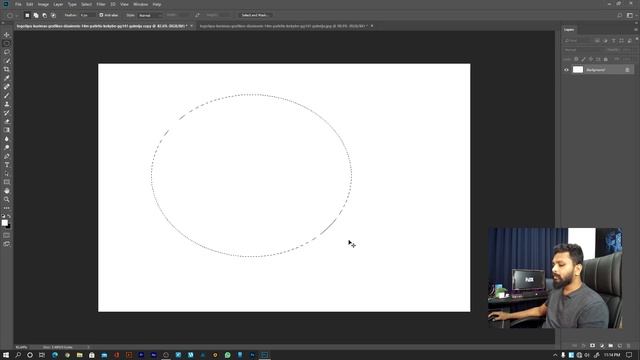Screen dimensions: 640x360
Task: Click New selection mode icon
Action: 27,15
